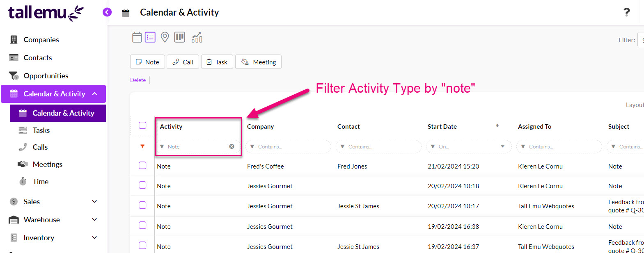This screenshot has width=644, height=253.
Task: Switch to kanban board view icon
Action: click(179, 37)
